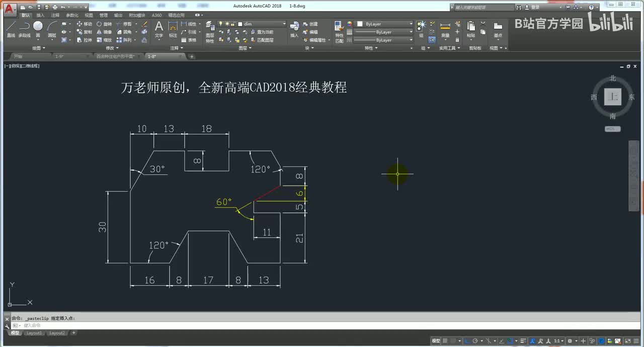The height and width of the screenshot is (347, 644).
Task: Select the Dimension (标注) tool
Action: [173, 29]
